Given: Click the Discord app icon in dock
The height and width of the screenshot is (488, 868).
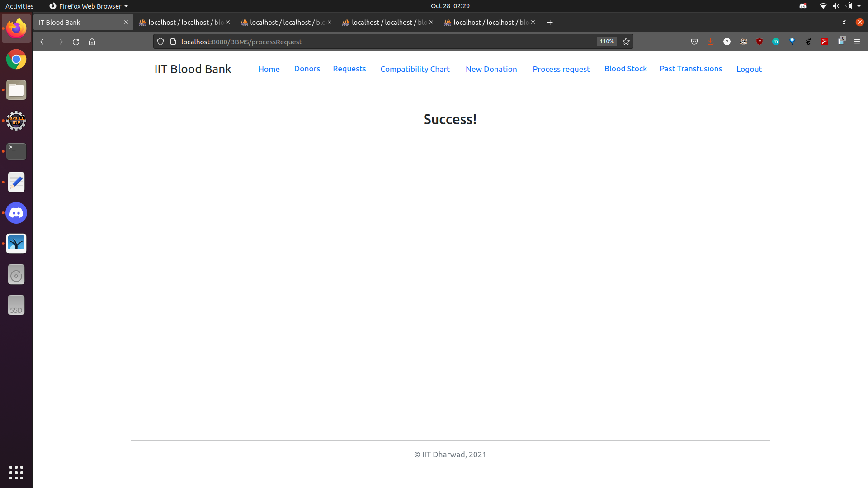Looking at the screenshot, I should [x=16, y=213].
